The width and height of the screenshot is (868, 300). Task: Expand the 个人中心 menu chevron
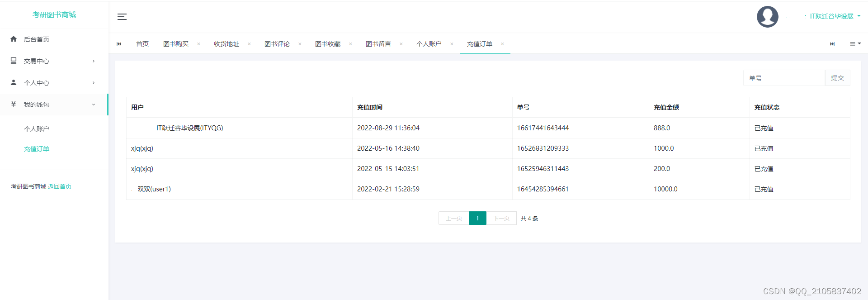click(x=94, y=83)
